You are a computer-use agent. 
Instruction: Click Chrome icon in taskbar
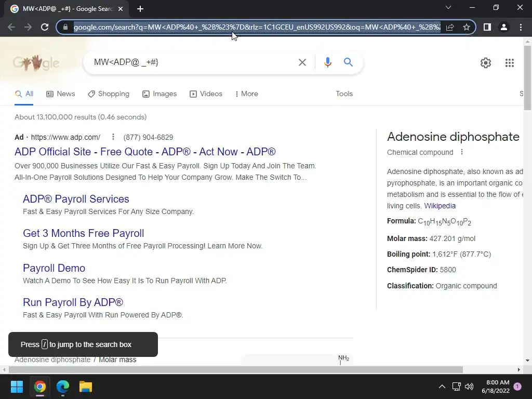coord(39,387)
